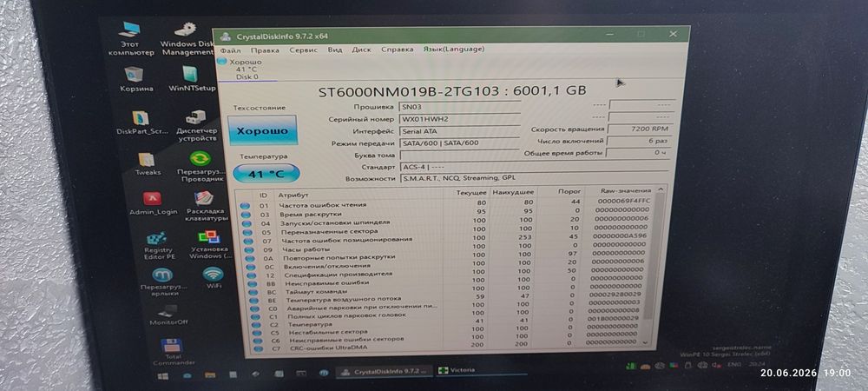The width and height of the screenshot is (868, 391).
Task: Open Диспетчер устройств desktop shortcut
Action: pos(198,126)
